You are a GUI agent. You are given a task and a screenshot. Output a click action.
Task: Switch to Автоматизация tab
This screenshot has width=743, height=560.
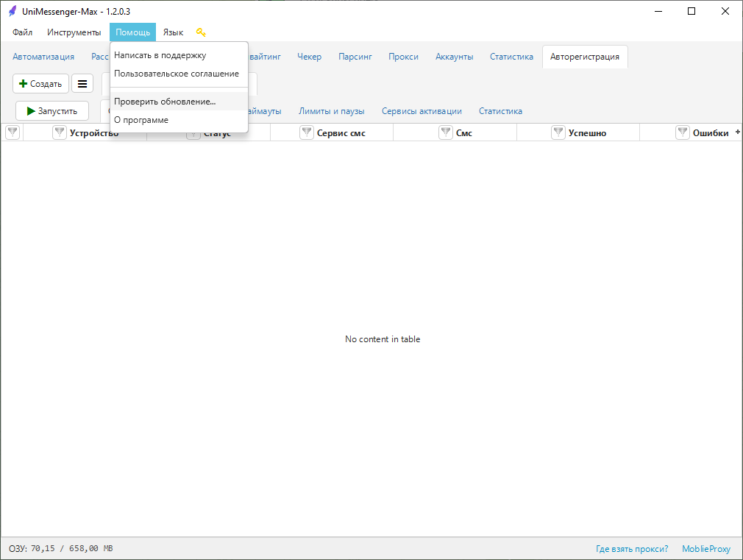pyautogui.click(x=43, y=57)
